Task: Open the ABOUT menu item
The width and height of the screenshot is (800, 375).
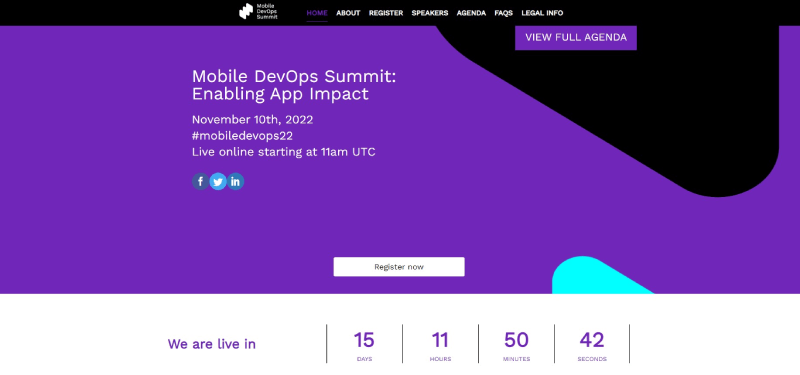Action: [348, 13]
